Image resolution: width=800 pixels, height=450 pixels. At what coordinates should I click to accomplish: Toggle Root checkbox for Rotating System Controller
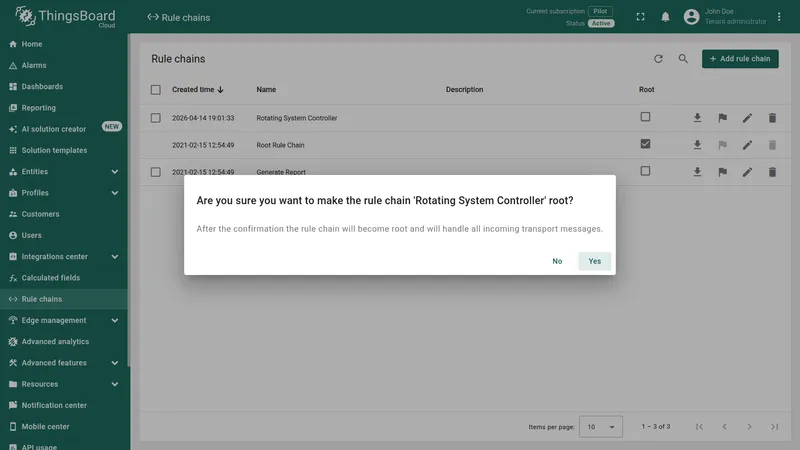[645, 117]
